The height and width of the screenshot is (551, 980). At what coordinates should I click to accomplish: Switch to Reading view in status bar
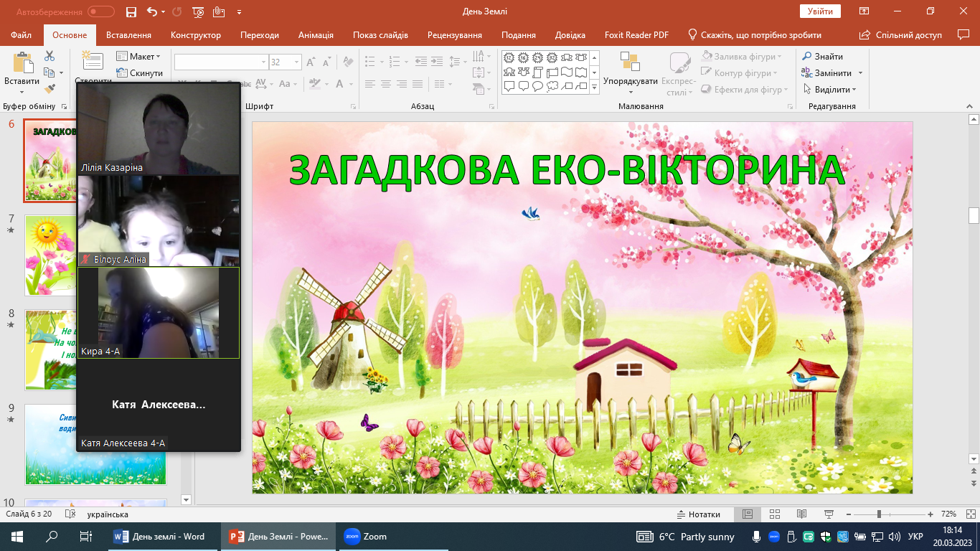(801, 514)
